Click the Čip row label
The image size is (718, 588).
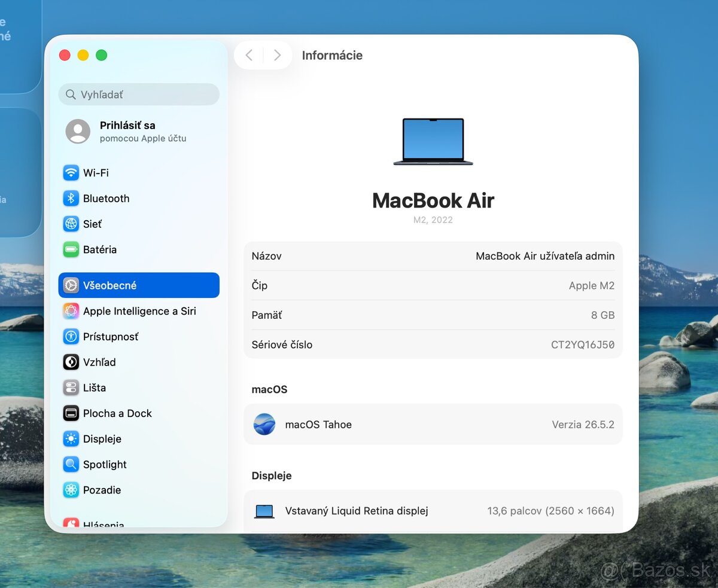[x=260, y=285]
